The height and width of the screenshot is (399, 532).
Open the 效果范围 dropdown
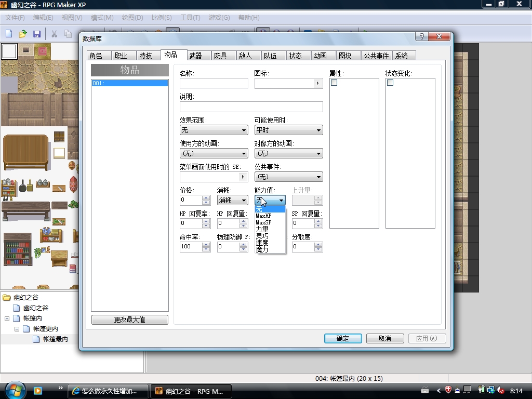(x=214, y=130)
